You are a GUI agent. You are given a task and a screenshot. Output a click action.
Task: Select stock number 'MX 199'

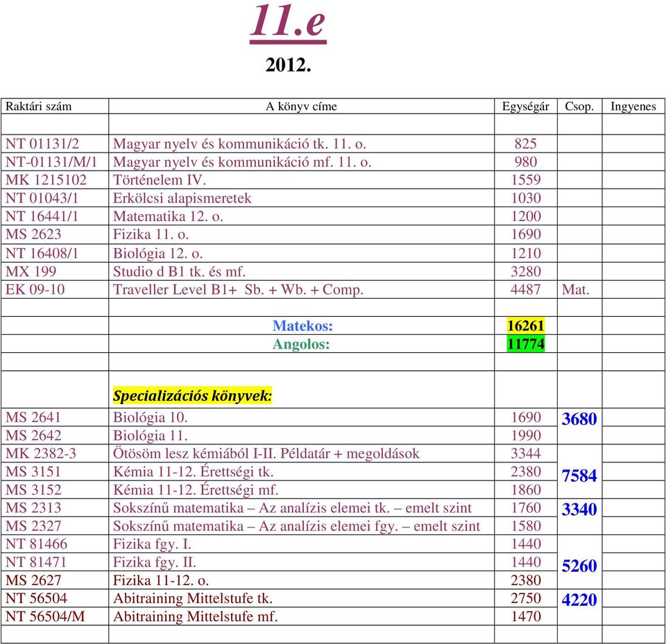point(31,272)
